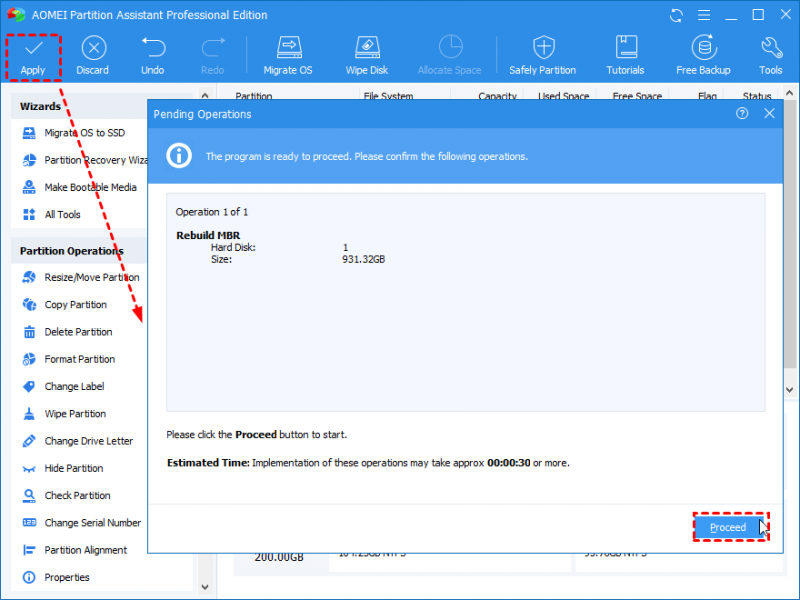Click the Free Space column header
800x600 pixels.
click(637, 95)
